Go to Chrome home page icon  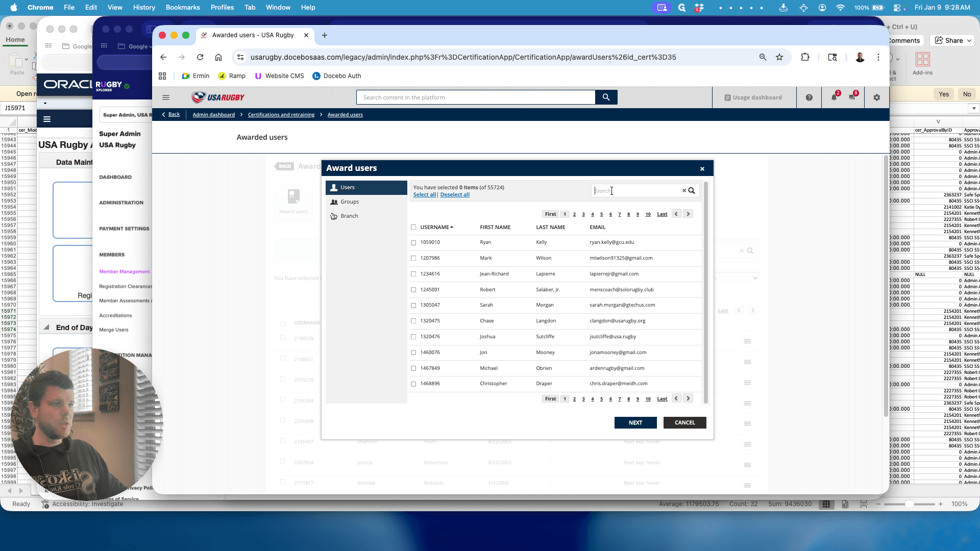[218, 57]
